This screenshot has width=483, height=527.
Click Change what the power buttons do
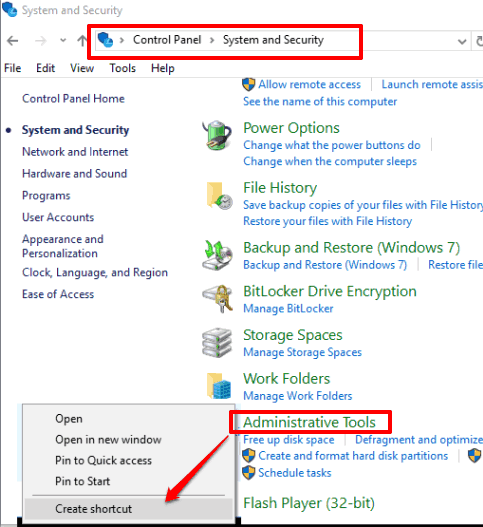pyautogui.click(x=332, y=145)
